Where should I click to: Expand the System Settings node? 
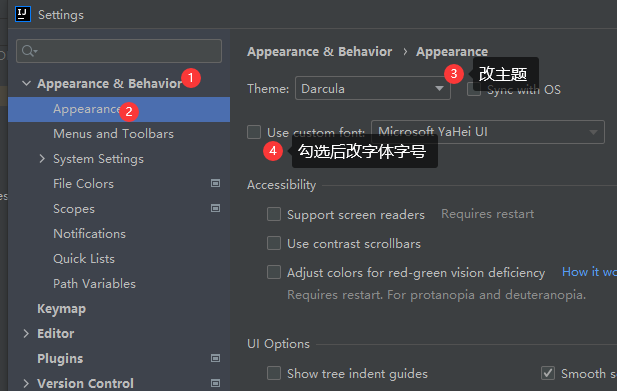[x=42, y=159]
